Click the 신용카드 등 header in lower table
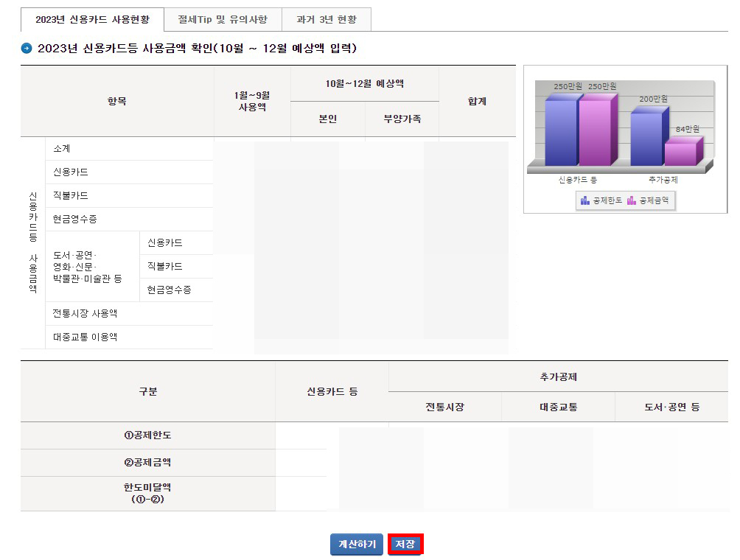This screenshot has width=740, height=560. pos(332,391)
